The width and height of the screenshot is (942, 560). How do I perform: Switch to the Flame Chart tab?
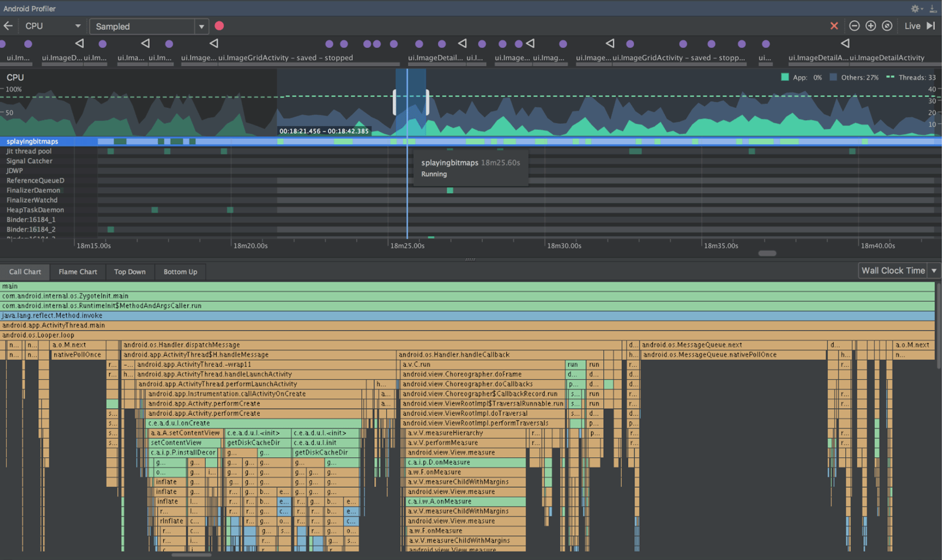pyautogui.click(x=78, y=272)
